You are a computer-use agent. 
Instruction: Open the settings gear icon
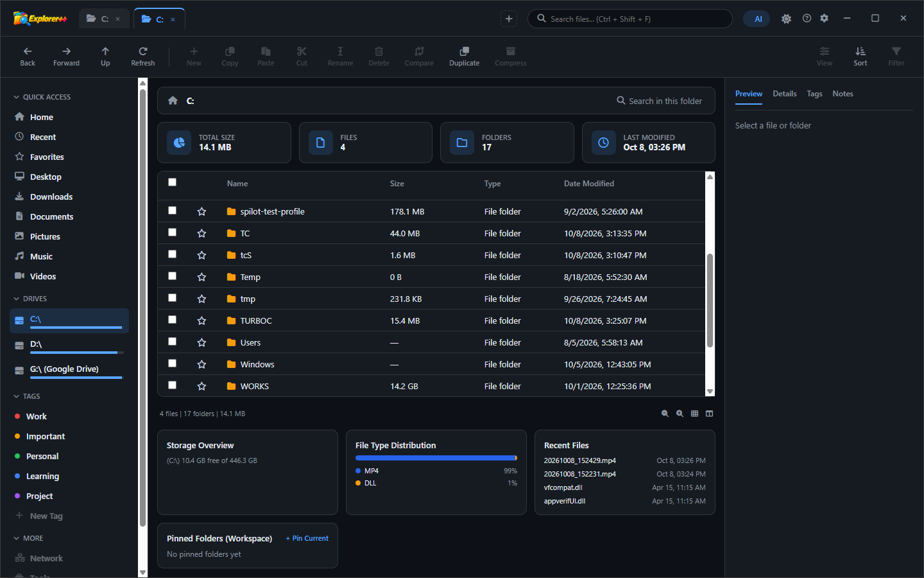pos(825,19)
